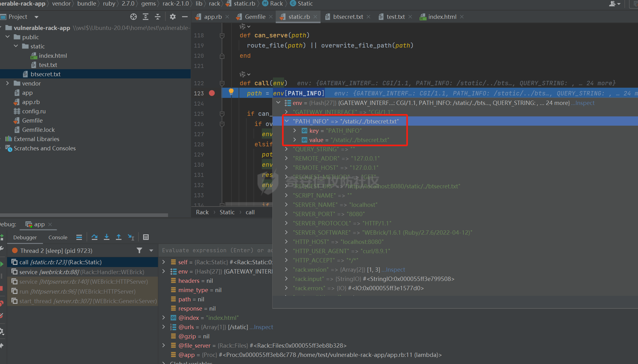Expand the REQUEST_URI entry

click(x=287, y=186)
